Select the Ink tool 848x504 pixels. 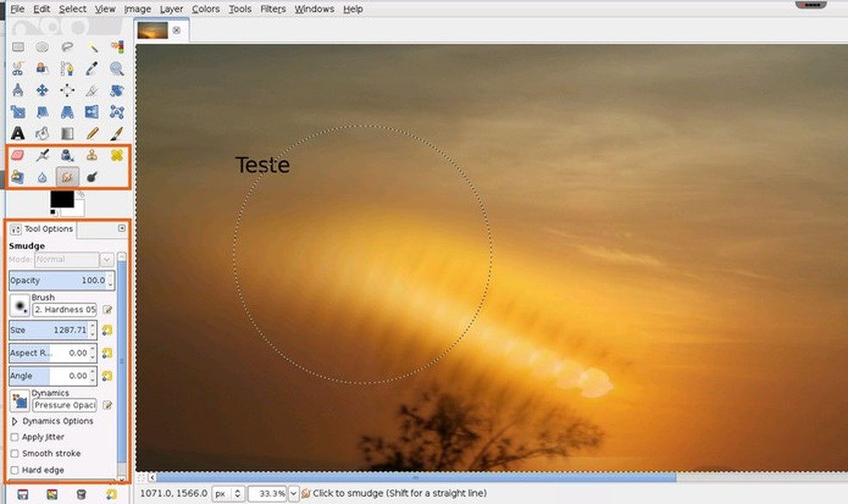pyautogui.click(x=67, y=156)
